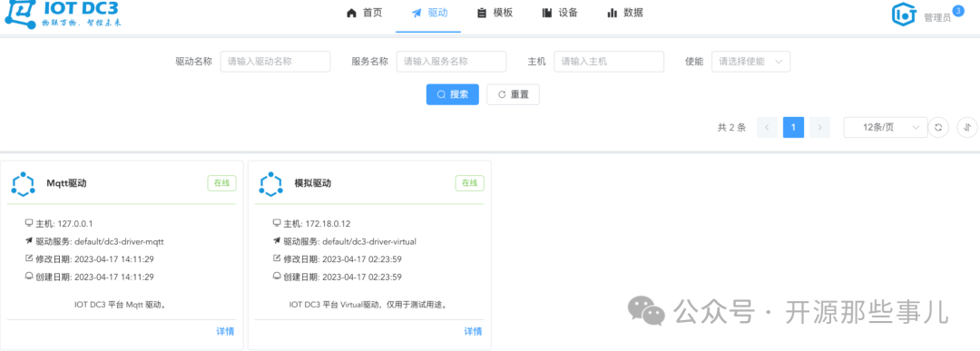Click edit icon beside Mqtt驱动 修改日期
Image resolution: width=980 pixels, height=351 pixels.
tap(29, 258)
